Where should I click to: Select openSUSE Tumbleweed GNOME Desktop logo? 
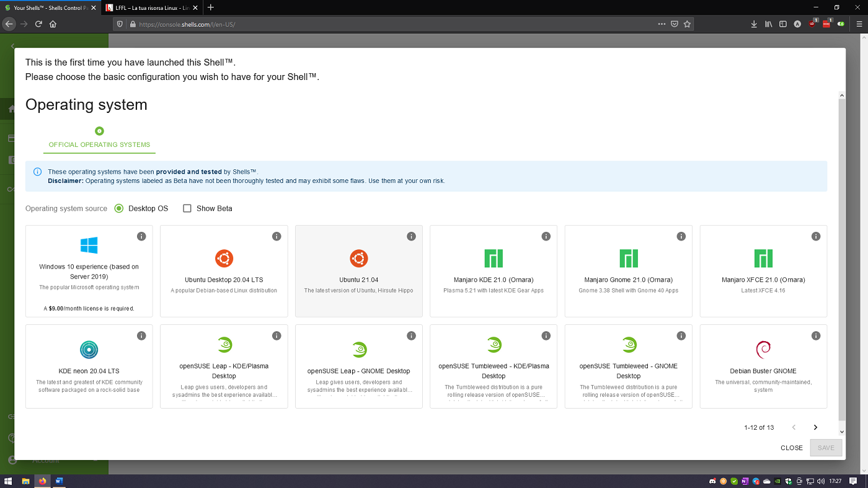(x=628, y=345)
